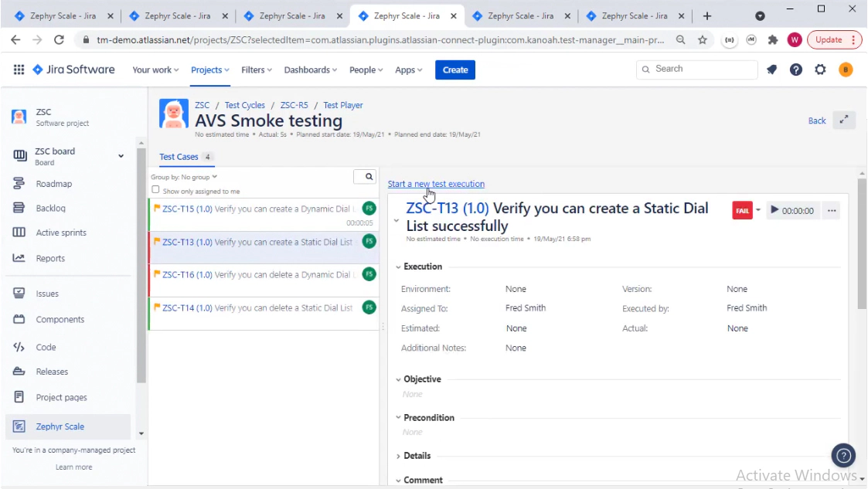Open the Dashboards menu
The height and width of the screenshot is (489, 868).
click(x=311, y=70)
